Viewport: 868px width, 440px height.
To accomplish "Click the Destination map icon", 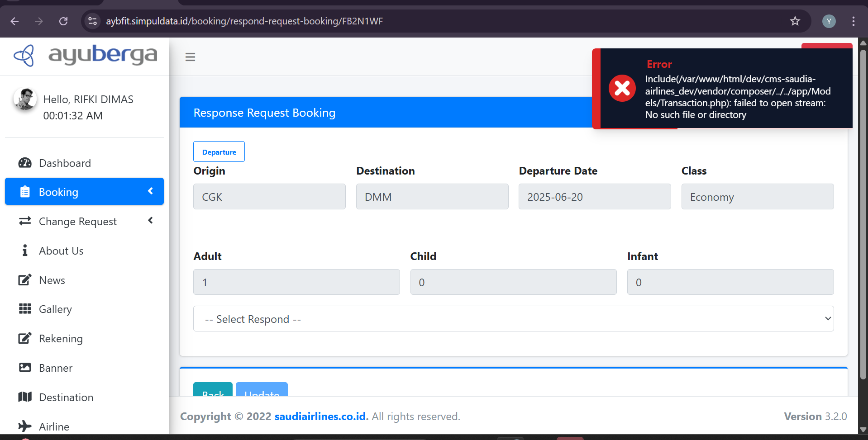I will tap(25, 397).
